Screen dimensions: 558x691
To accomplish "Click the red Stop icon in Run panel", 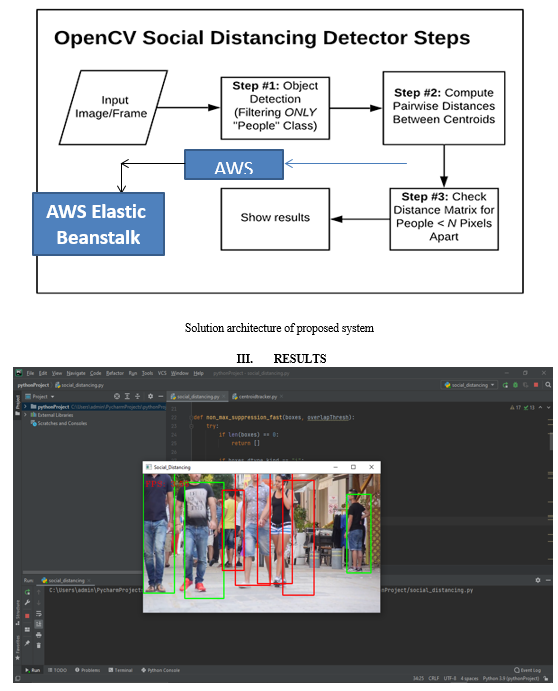I will tap(27, 615).
